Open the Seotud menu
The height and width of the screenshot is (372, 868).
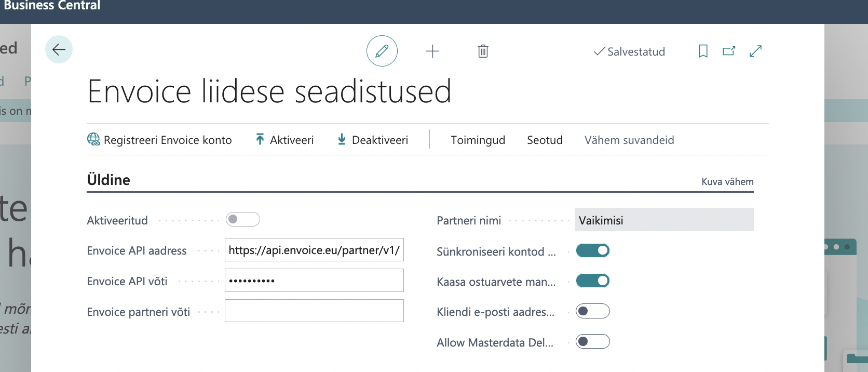(545, 140)
